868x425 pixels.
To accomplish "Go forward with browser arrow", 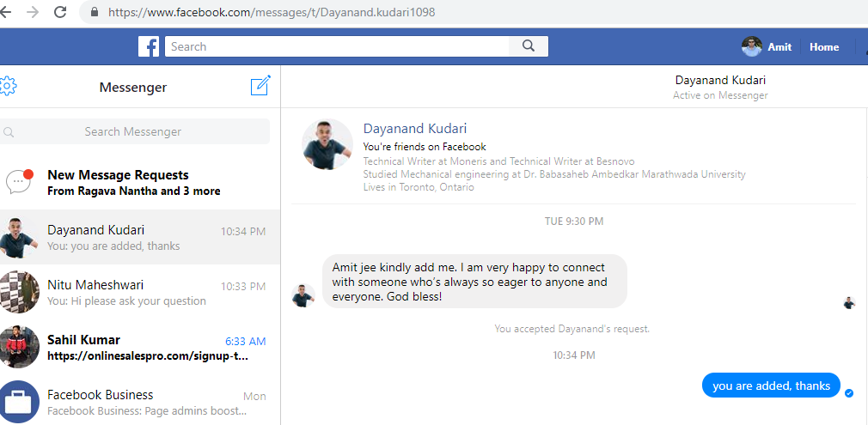I will coord(33,12).
